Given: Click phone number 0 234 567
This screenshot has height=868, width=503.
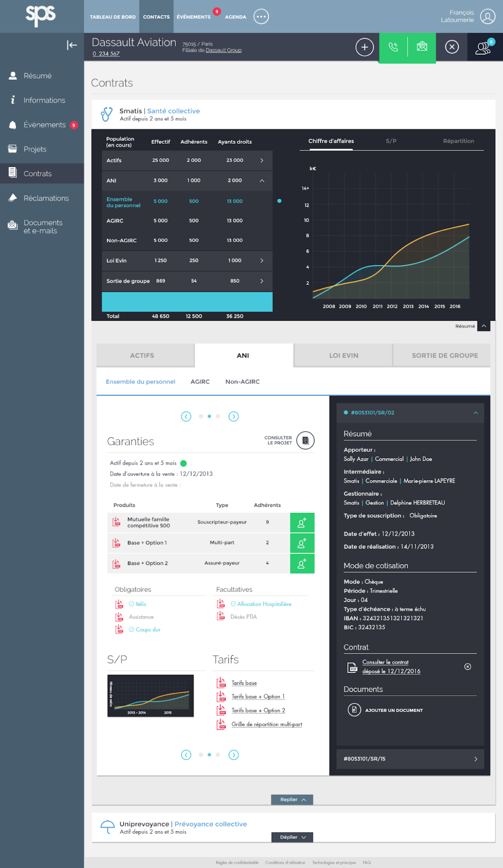Looking at the screenshot, I should [106, 54].
